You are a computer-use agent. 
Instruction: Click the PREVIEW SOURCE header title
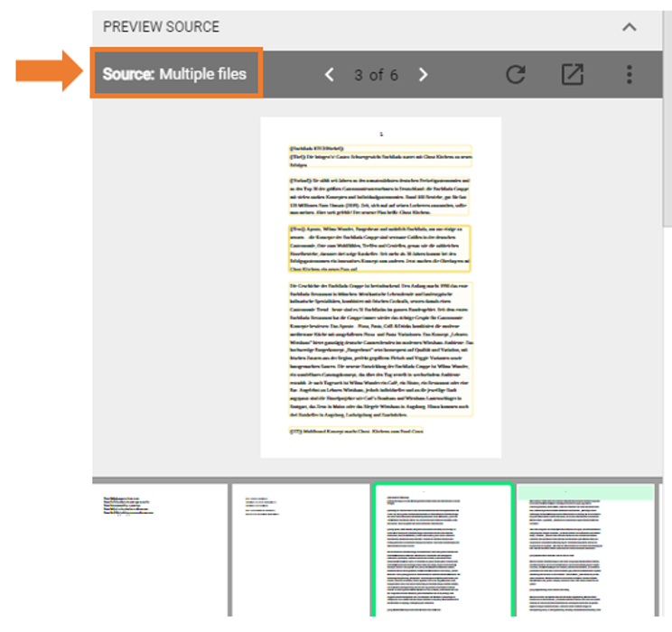point(161,26)
